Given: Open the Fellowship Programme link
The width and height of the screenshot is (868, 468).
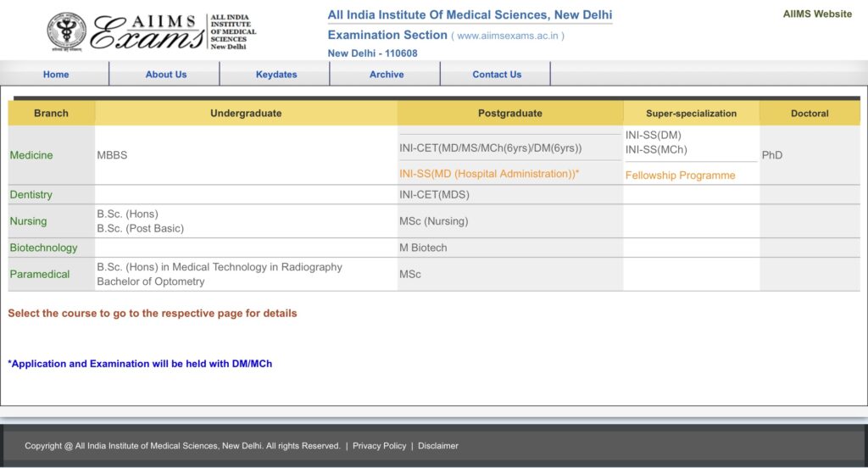Looking at the screenshot, I should click(681, 175).
